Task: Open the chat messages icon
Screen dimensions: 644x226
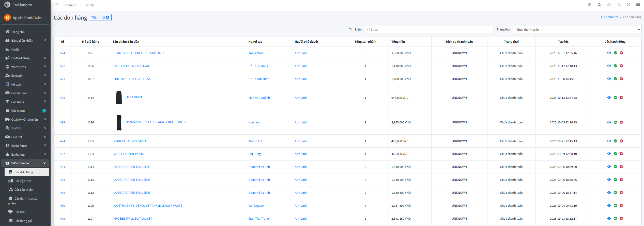Action: 609,5
